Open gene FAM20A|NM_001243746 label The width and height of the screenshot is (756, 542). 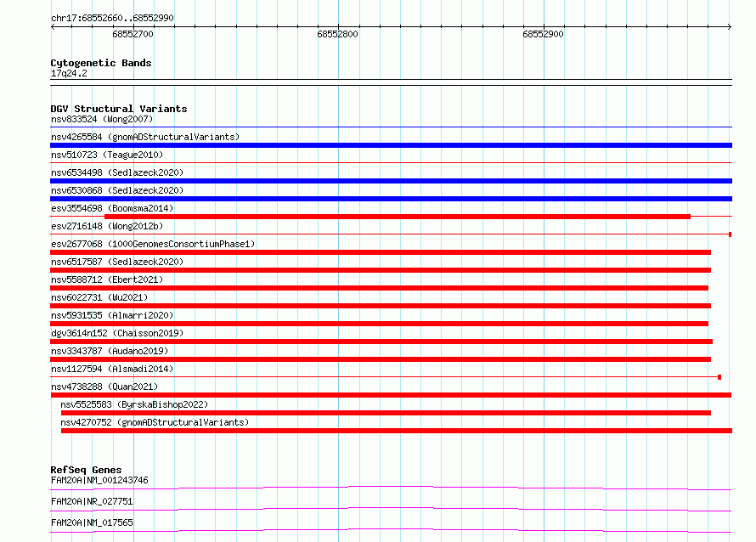click(99, 480)
